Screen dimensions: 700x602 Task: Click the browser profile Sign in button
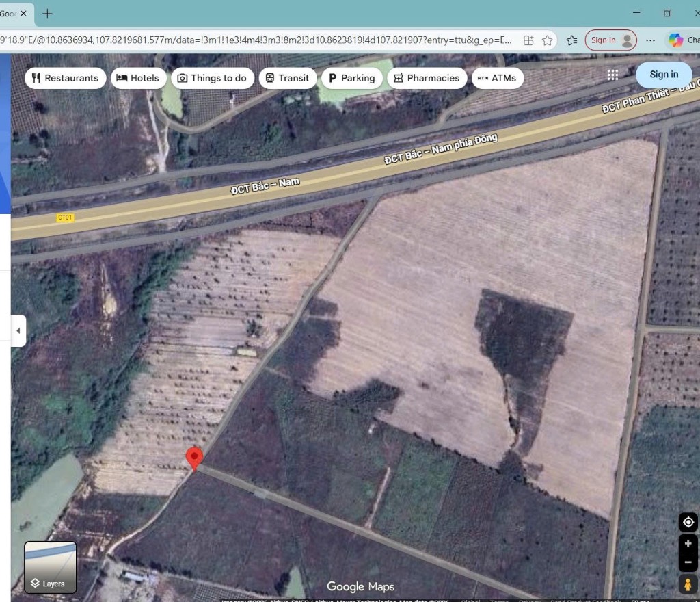tap(610, 40)
